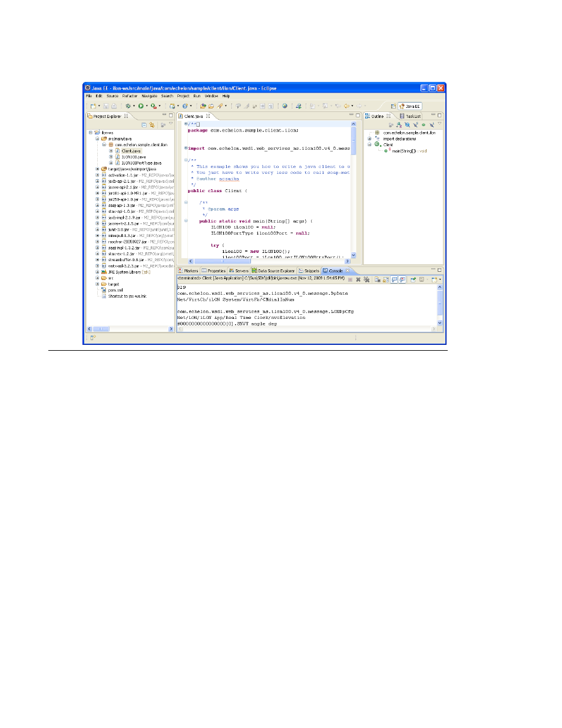562x728 pixels.
Task: Toggle Link with Editor in Project Explorer
Action: (152, 124)
